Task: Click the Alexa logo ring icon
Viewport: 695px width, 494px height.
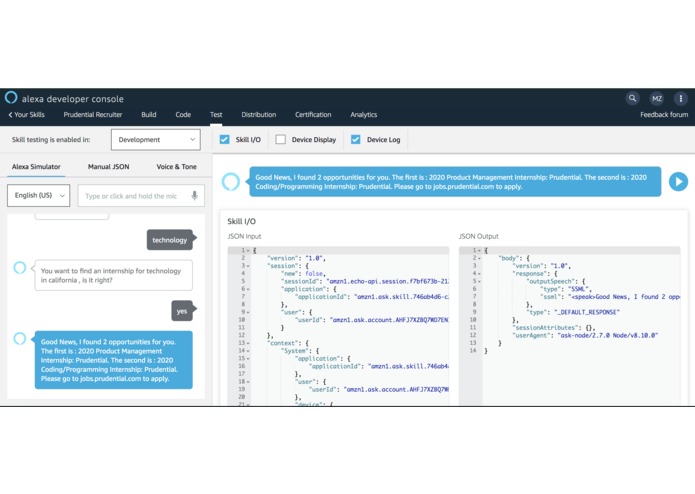Action: 11,97
